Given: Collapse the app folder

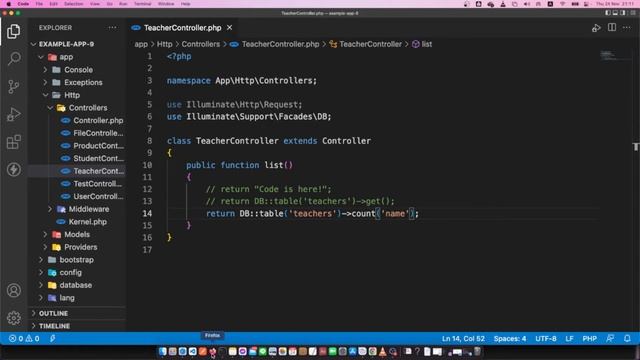Looking at the screenshot, I should tap(77, 57).
